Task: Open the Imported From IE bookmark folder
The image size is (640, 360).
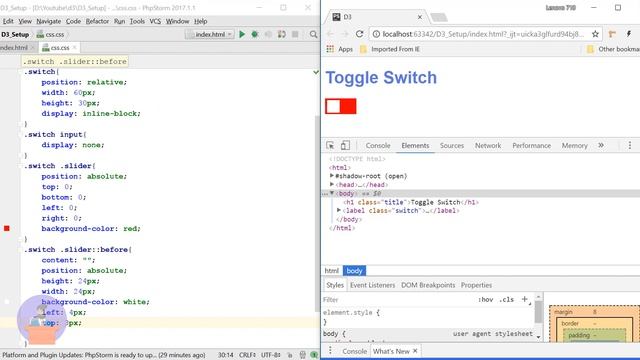Action: tap(390, 49)
